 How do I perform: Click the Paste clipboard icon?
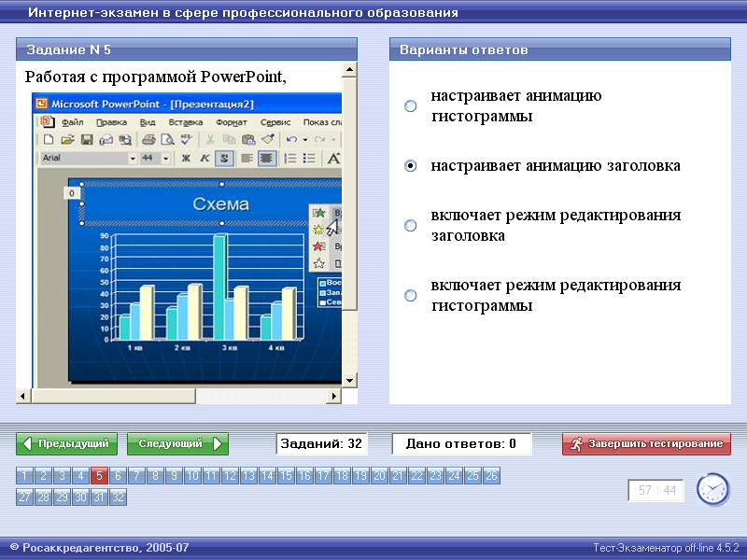pos(248,139)
